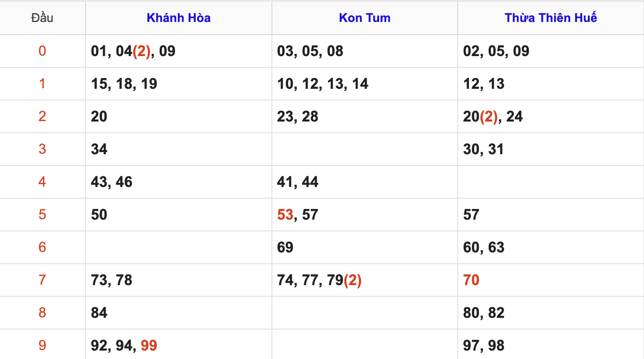Viewport: 644px width, 359px height.
Task: Click the Kon Tum cell with 10, 12, 13, 14
Action: pyautogui.click(x=365, y=84)
